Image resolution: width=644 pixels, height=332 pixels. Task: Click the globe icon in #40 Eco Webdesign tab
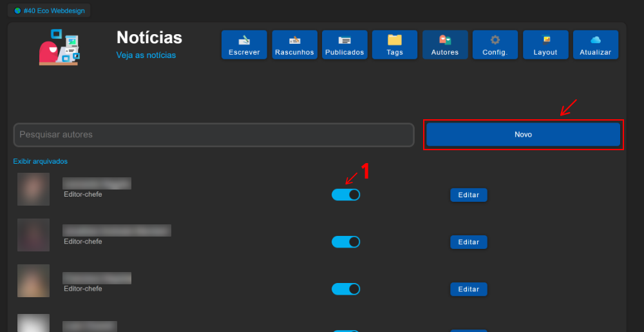pos(17,11)
